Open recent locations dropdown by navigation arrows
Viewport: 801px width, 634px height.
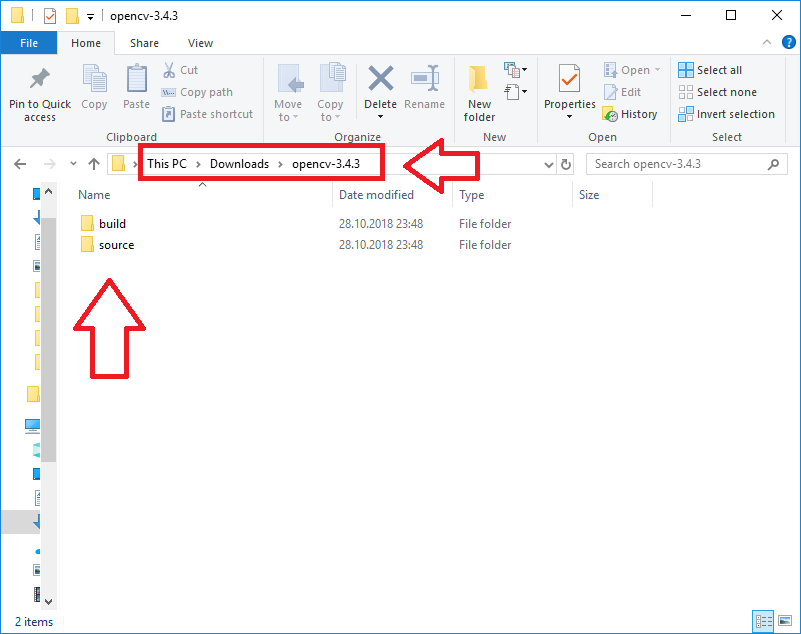(x=73, y=164)
